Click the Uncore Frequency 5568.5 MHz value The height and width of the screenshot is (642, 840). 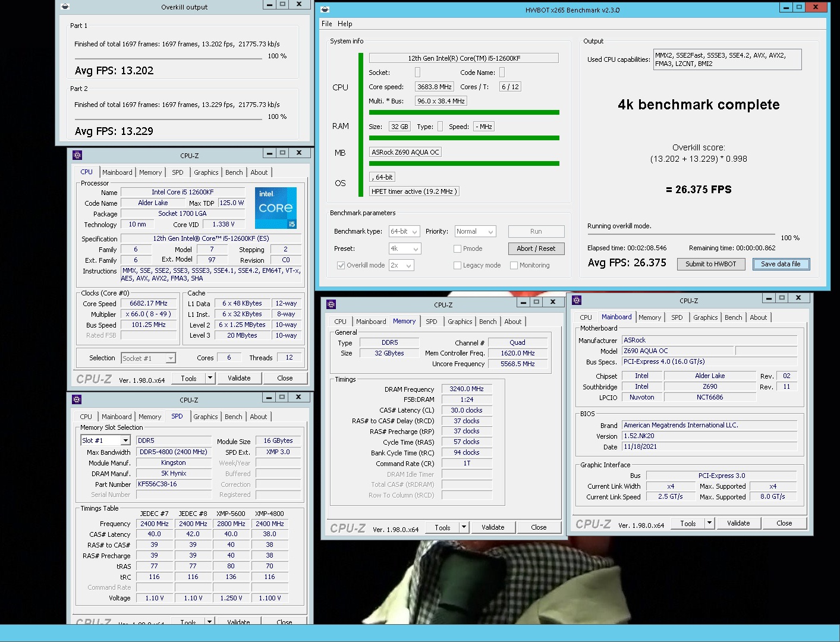(517, 364)
